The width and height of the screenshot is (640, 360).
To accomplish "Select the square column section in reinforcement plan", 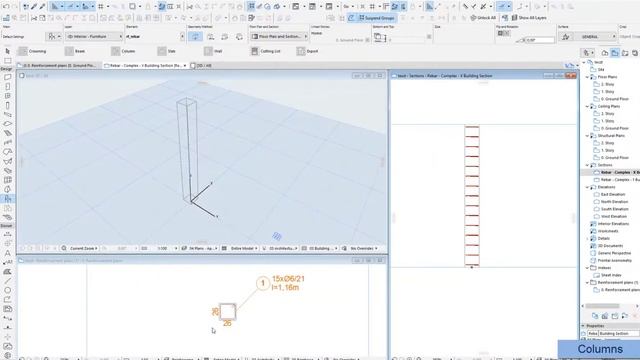I will (x=227, y=311).
